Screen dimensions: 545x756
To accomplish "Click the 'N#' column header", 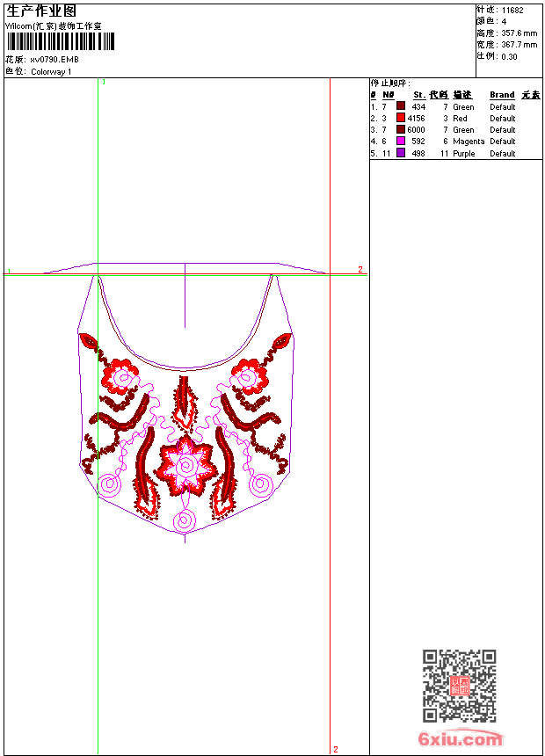I will click(x=389, y=95).
